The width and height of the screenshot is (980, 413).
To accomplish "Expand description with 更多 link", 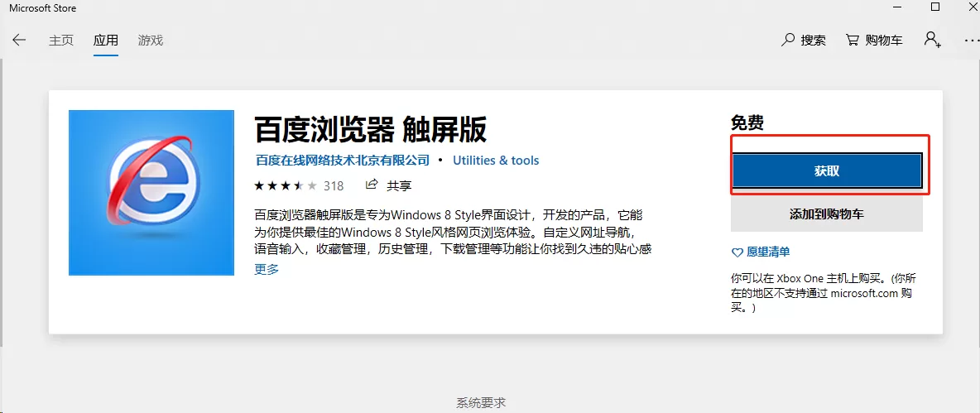I will pyautogui.click(x=267, y=269).
